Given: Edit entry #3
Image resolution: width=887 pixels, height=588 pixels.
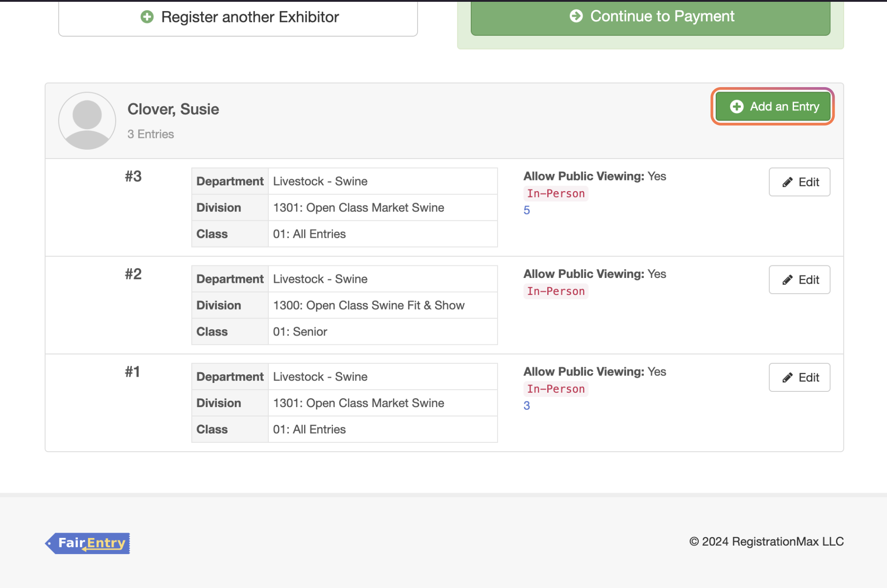Looking at the screenshot, I should click(799, 182).
